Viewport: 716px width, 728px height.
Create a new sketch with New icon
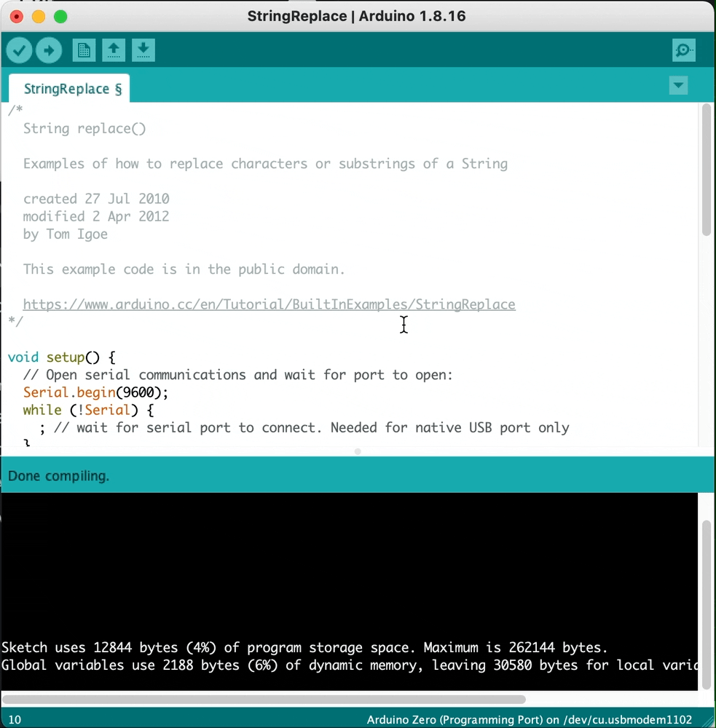(x=84, y=50)
